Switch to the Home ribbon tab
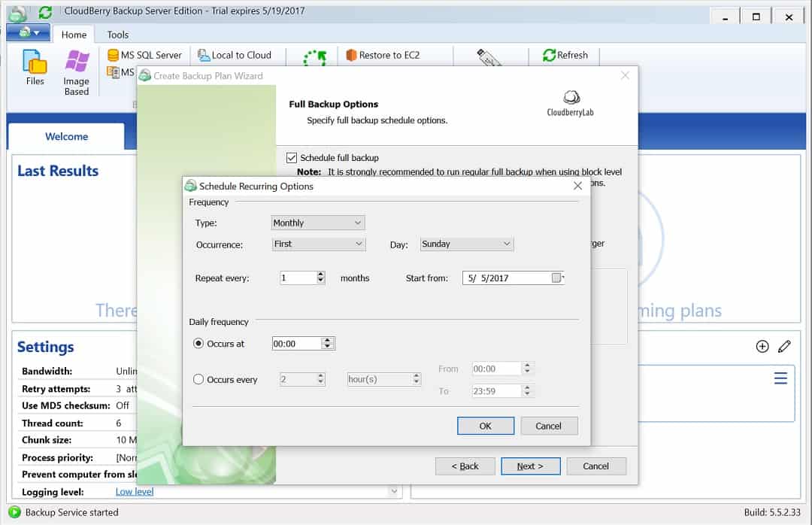Image resolution: width=812 pixels, height=525 pixels. (x=74, y=35)
